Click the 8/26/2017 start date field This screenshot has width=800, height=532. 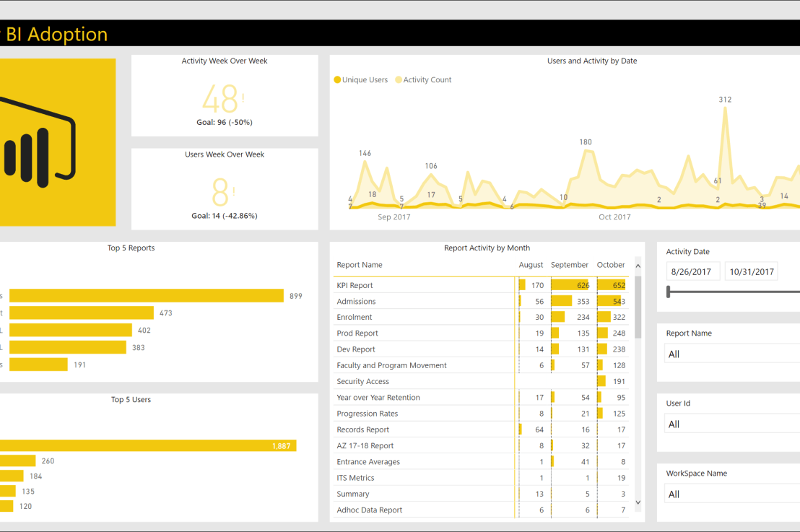(x=692, y=271)
